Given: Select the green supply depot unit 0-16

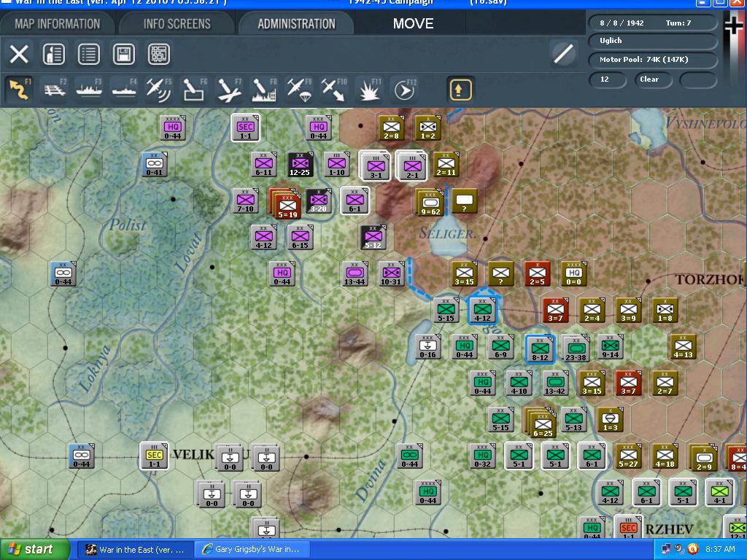Looking at the screenshot, I should pyautogui.click(x=427, y=346).
